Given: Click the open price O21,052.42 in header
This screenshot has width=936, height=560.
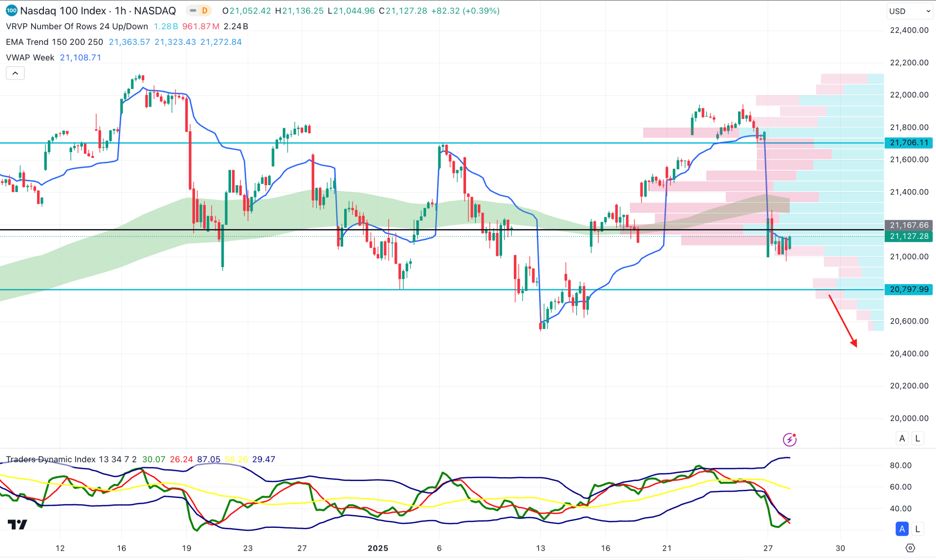Looking at the screenshot, I should tap(246, 11).
